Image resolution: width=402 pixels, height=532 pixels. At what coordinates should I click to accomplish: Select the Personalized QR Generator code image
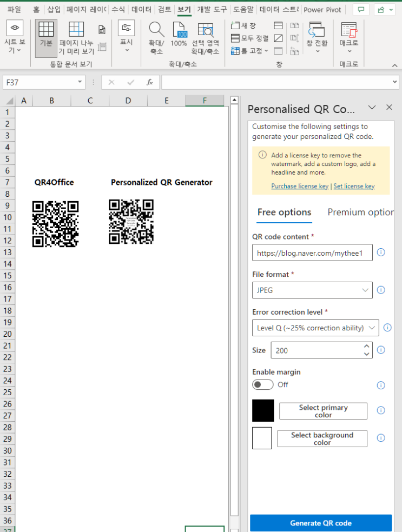tap(131, 222)
